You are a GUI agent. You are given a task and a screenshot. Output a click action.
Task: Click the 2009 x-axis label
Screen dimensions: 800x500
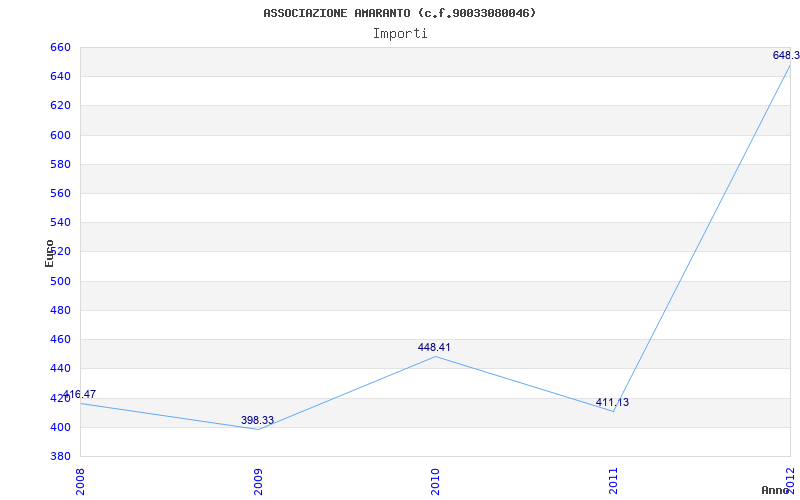point(258,480)
